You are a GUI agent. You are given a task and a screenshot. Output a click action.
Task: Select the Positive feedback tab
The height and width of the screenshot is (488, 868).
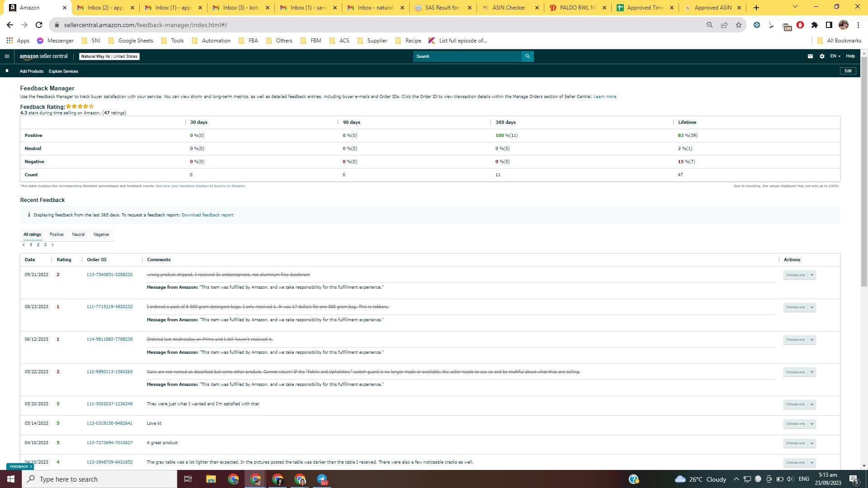[57, 235]
